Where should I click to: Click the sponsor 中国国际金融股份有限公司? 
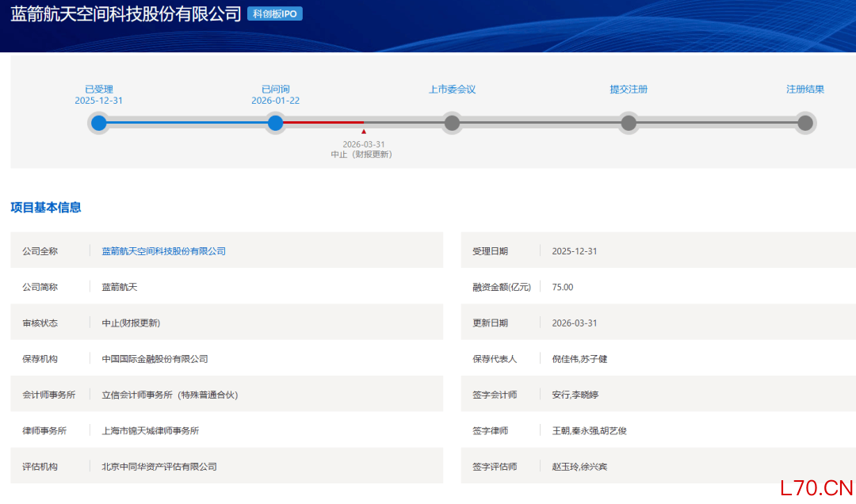coord(155,359)
